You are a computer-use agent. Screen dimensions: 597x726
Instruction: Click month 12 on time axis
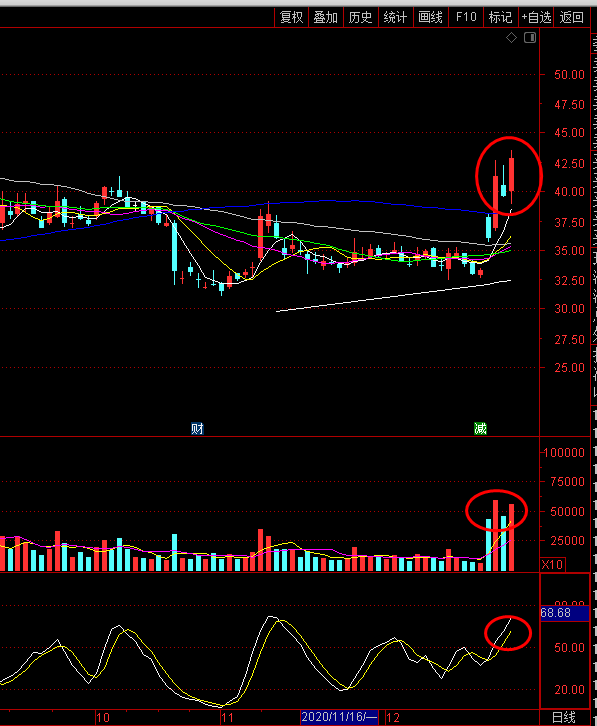click(x=393, y=718)
